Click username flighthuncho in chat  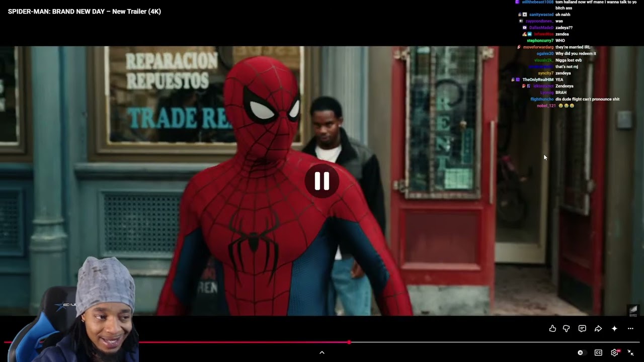click(542, 100)
